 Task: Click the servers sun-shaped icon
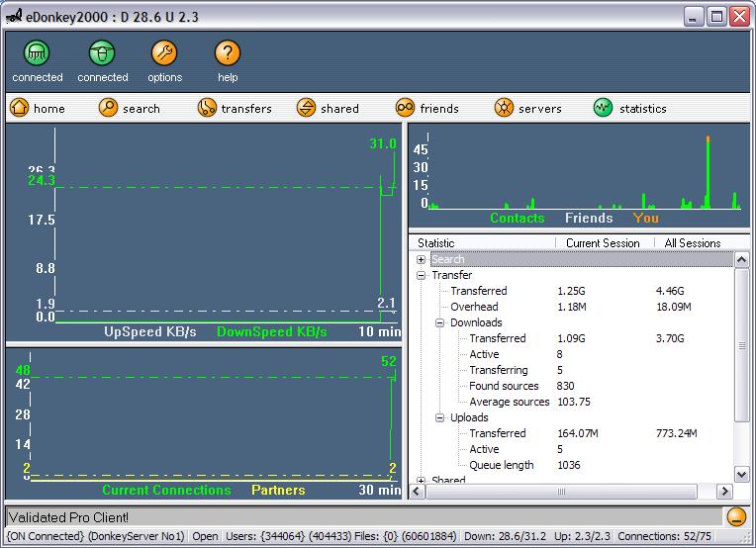pos(504,107)
